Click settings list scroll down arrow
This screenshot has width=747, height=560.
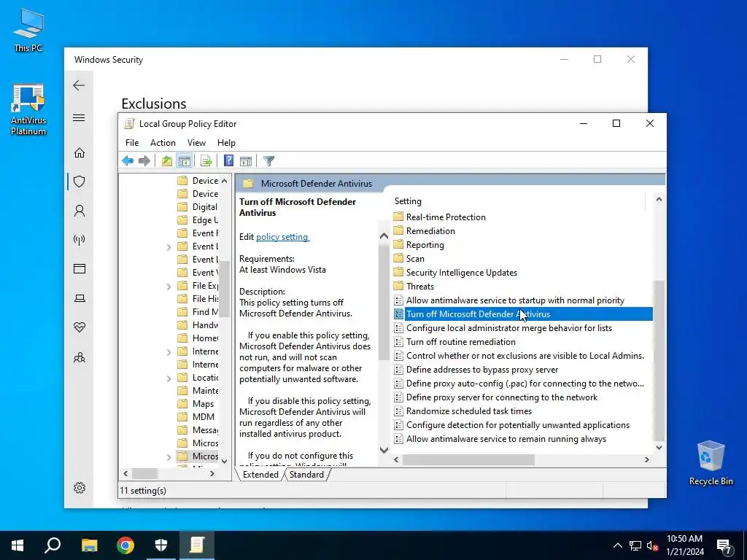659,447
